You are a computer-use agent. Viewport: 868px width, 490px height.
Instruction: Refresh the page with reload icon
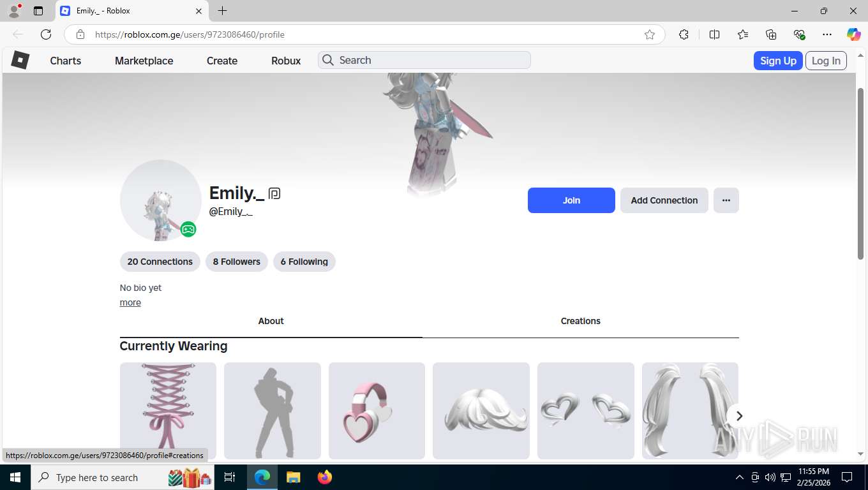click(x=46, y=34)
